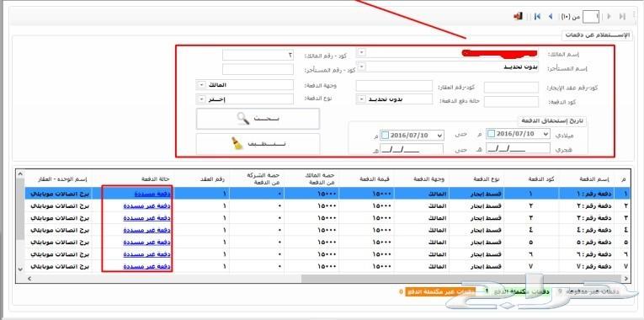Tick the Gregorian end date checkbox
The width and height of the screenshot is (644, 320).
pos(386,135)
